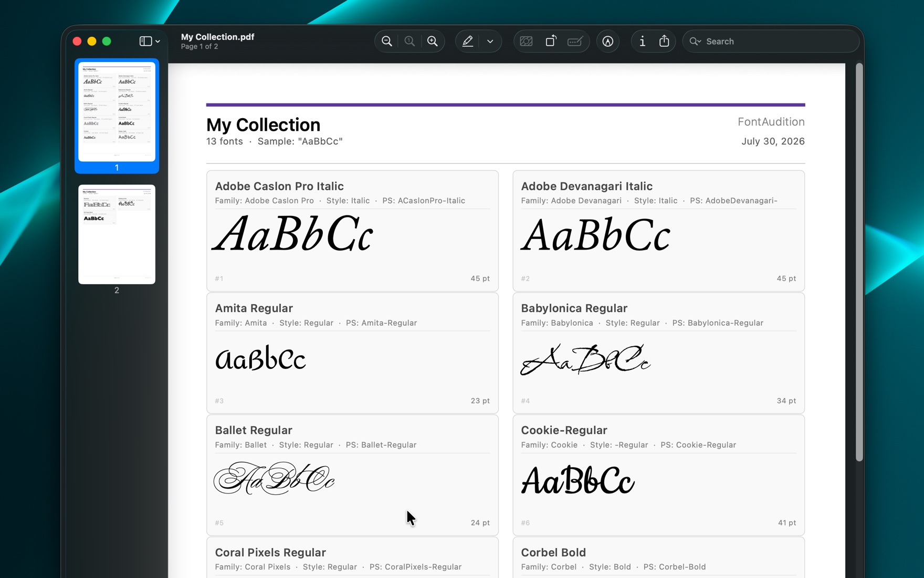Click the Amita AaBbCc sample
This screenshot has height=578, width=924.
click(260, 358)
